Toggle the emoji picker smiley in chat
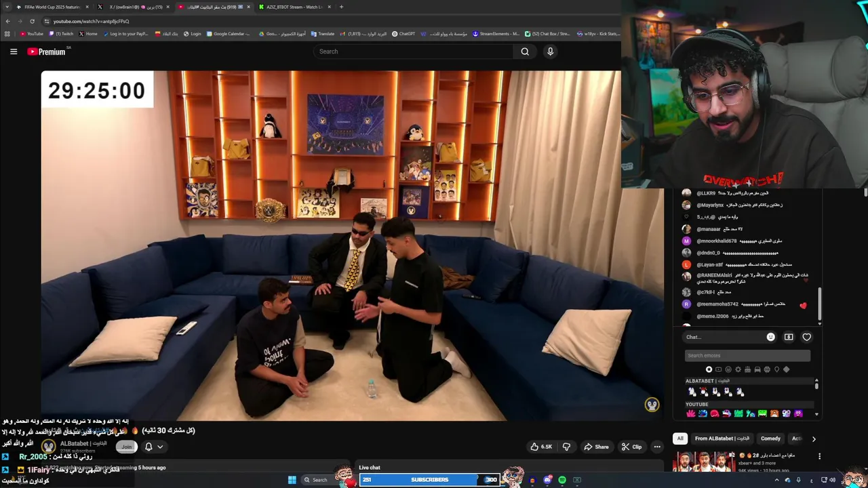This screenshot has height=488, width=868. point(770,337)
